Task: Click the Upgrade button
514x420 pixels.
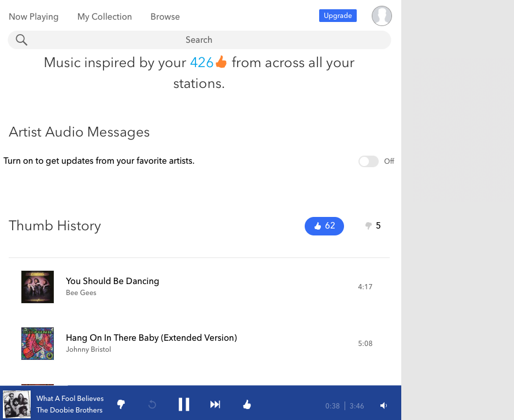Action: click(x=338, y=16)
